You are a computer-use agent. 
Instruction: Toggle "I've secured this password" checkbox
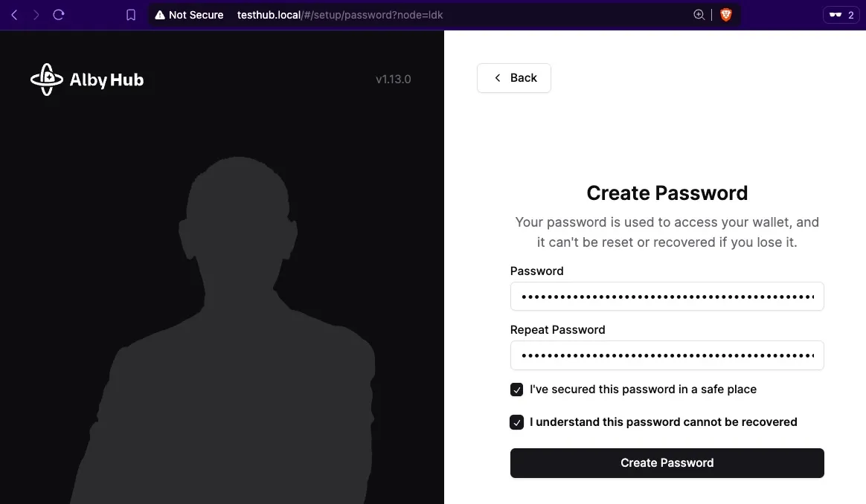point(516,390)
